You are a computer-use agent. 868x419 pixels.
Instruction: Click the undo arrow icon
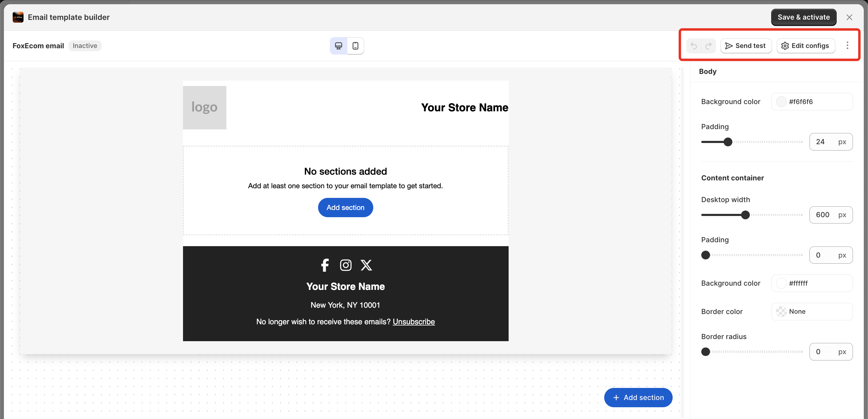693,46
